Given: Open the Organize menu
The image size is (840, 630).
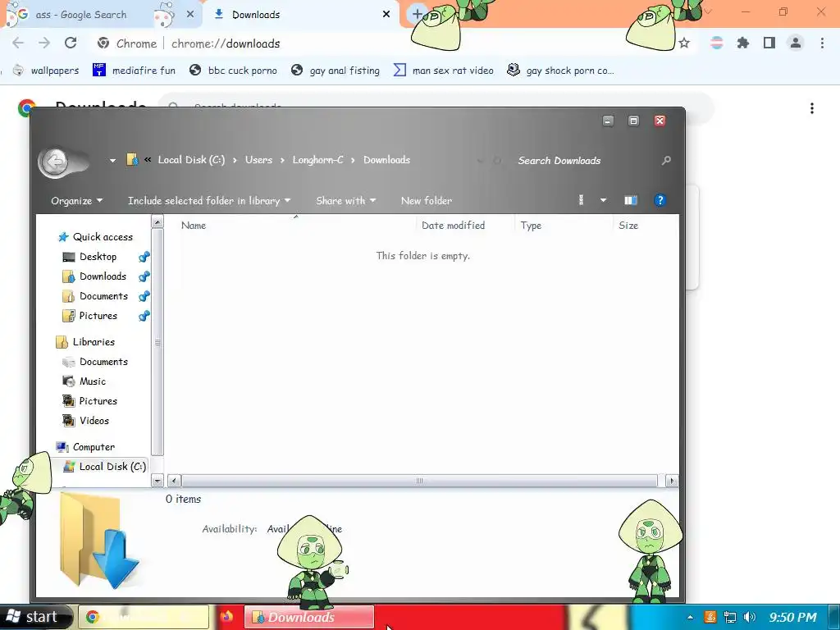Looking at the screenshot, I should tap(76, 200).
